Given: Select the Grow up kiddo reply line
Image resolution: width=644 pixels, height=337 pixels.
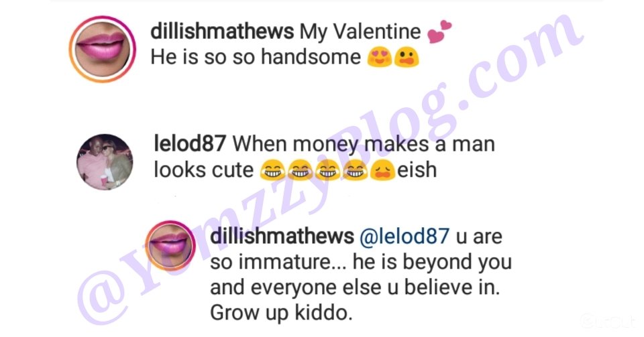Looking at the screenshot, I should pos(281,314).
